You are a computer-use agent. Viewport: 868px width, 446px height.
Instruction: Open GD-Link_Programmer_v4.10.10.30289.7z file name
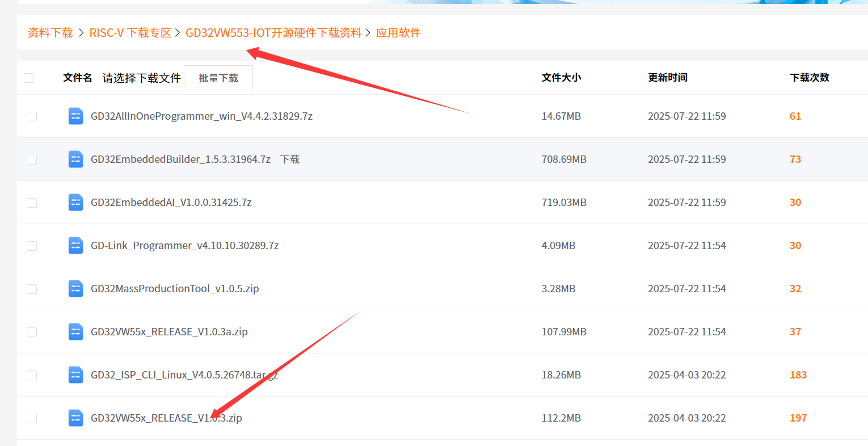(x=184, y=246)
